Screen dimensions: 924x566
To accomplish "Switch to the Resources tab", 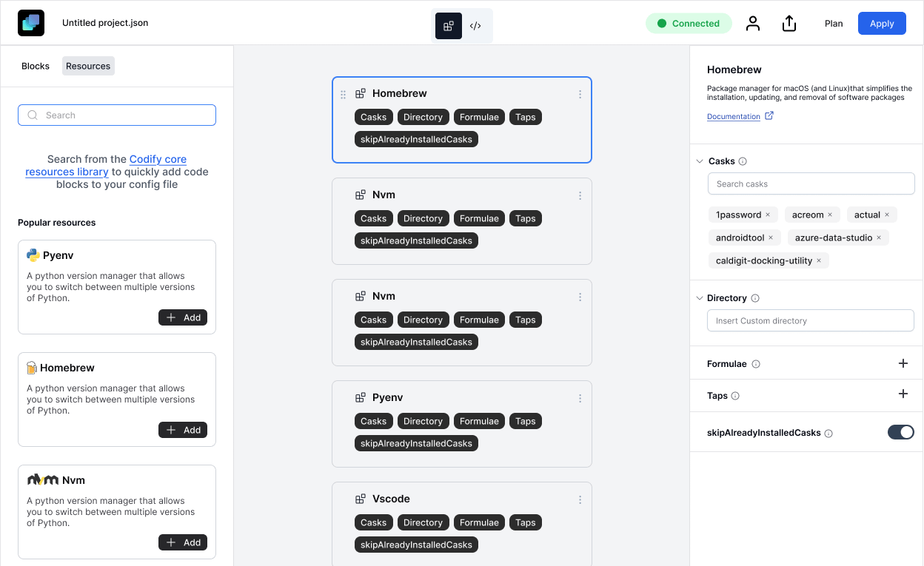I will pos(88,66).
